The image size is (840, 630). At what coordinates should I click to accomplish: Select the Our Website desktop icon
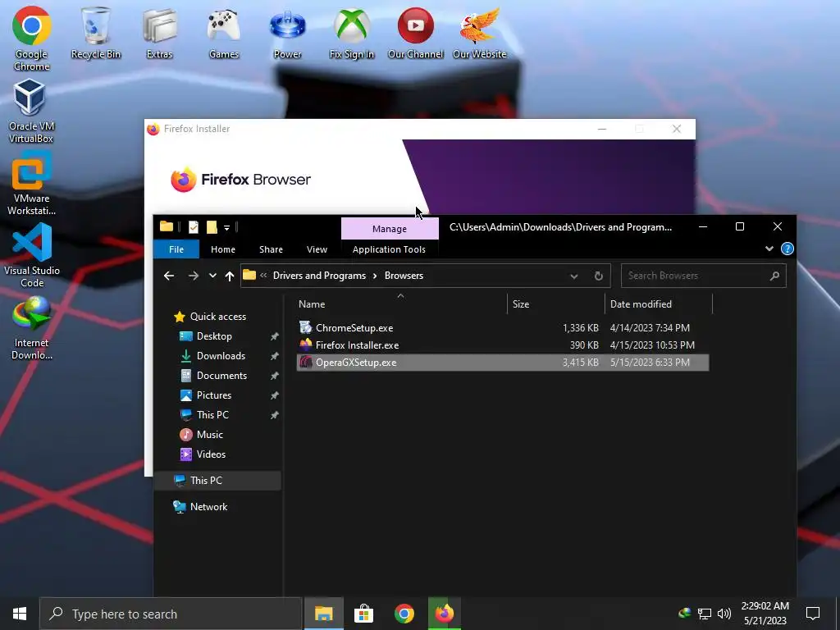pyautogui.click(x=479, y=33)
